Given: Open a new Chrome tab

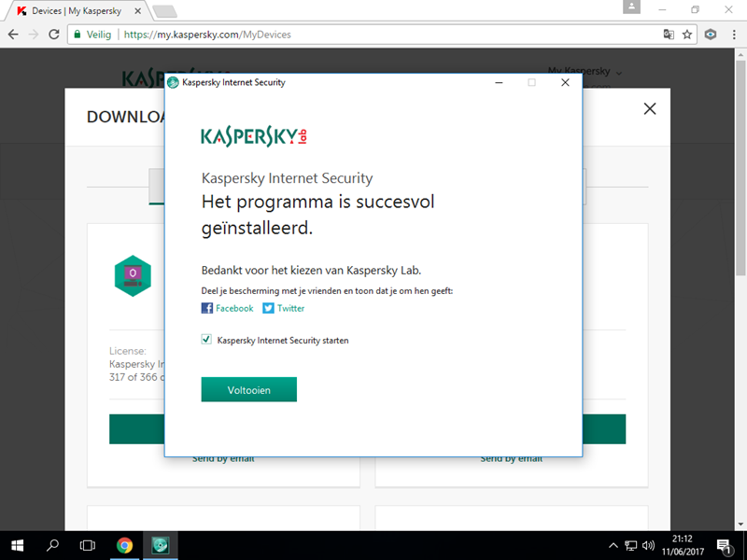Looking at the screenshot, I should [x=164, y=10].
